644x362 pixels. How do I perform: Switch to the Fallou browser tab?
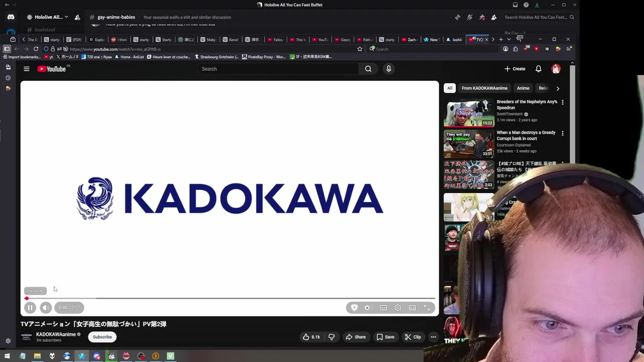click(276, 40)
